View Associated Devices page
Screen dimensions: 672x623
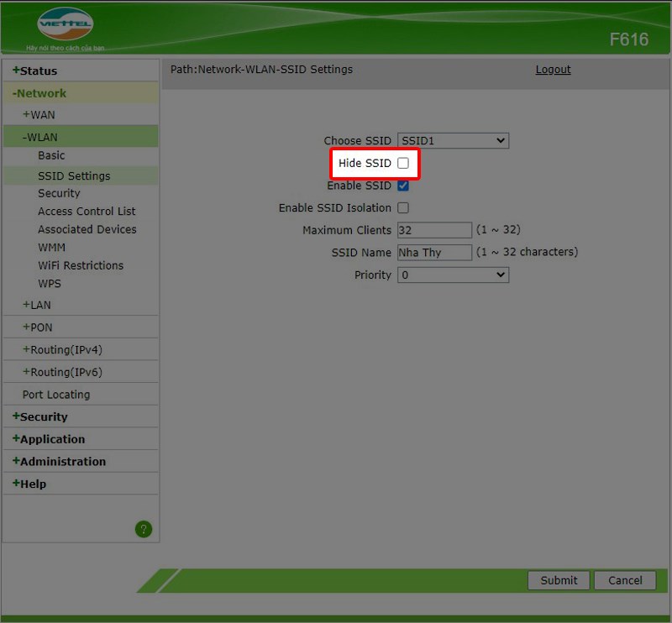point(87,229)
